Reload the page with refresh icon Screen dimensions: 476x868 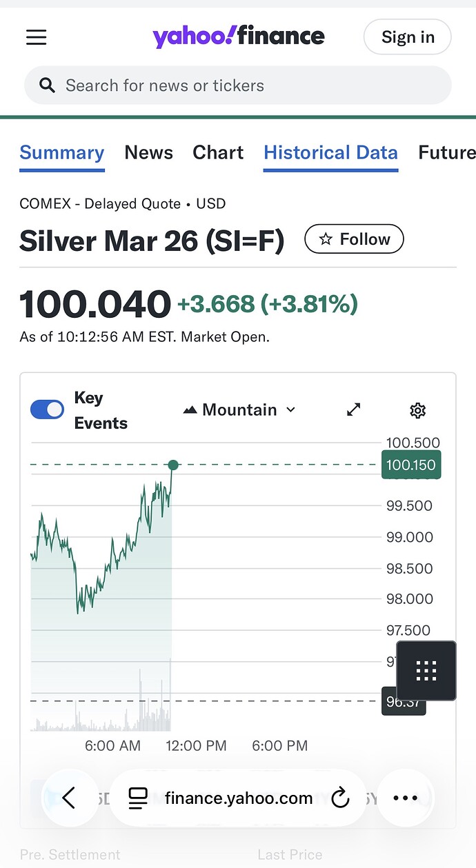[340, 798]
